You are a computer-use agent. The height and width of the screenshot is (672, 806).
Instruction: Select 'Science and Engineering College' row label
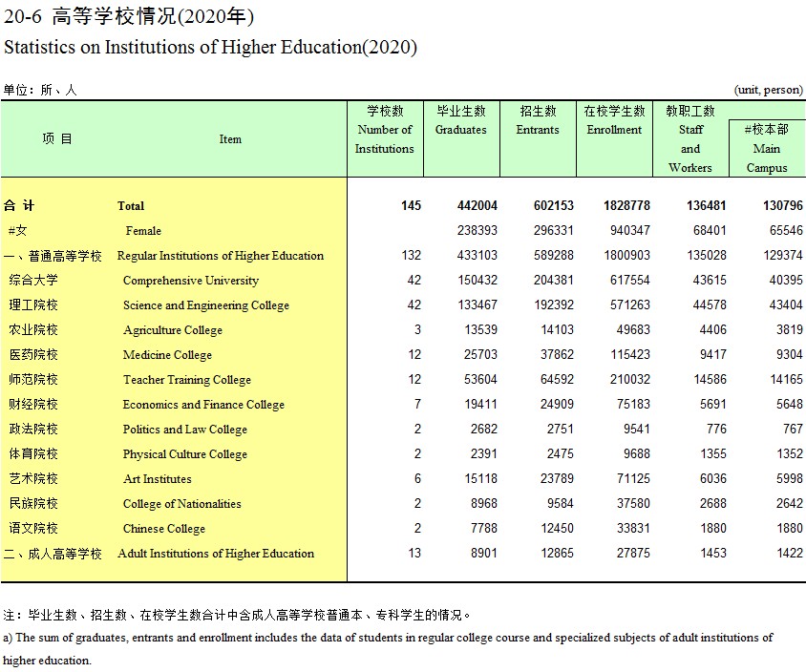(206, 305)
